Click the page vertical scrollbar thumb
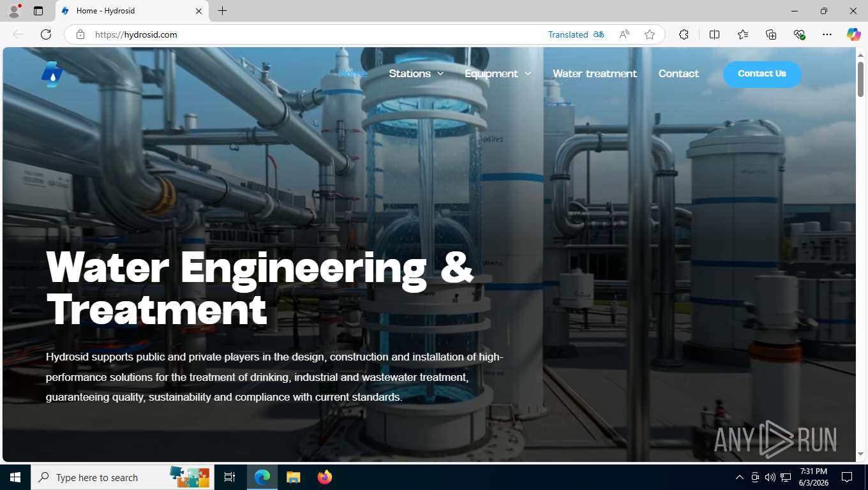Screen dimensions: 868x490 click(x=860, y=78)
